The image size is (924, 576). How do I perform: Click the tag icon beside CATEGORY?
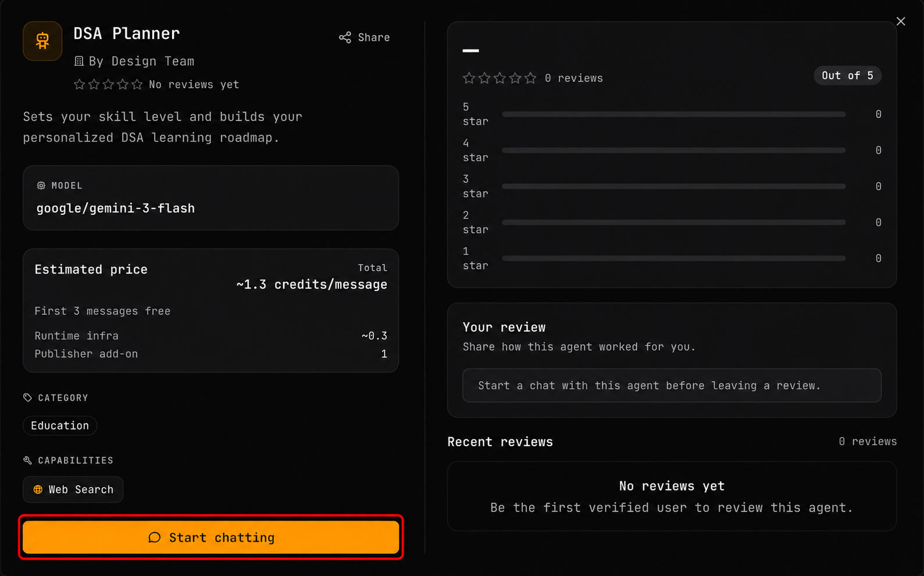point(27,397)
